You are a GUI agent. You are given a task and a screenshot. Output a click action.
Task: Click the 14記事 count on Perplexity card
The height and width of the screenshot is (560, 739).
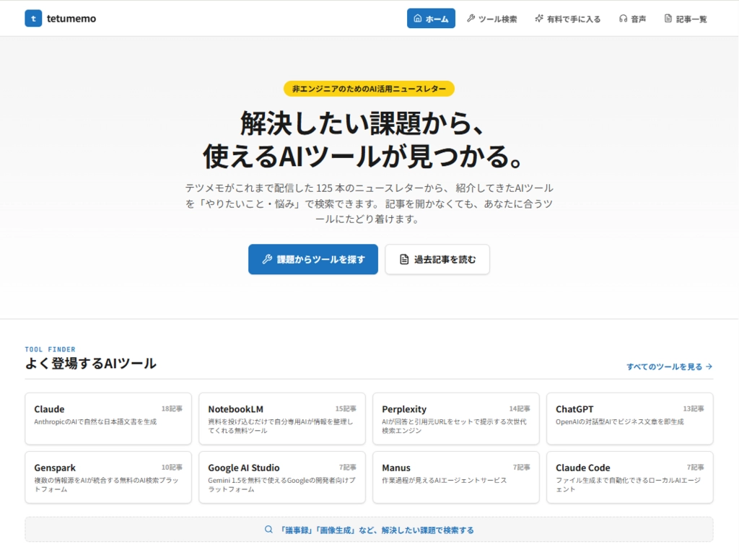coord(520,408)
